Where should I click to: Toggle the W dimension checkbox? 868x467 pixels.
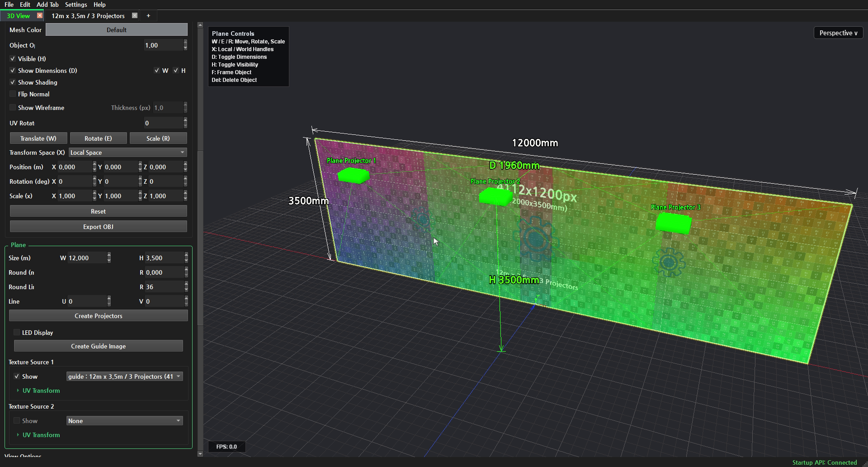[x=156, y=71]
